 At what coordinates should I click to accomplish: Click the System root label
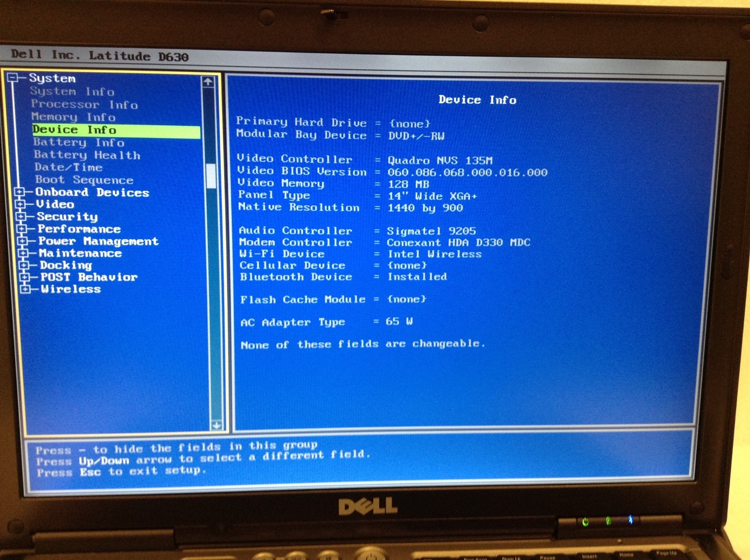52,78
